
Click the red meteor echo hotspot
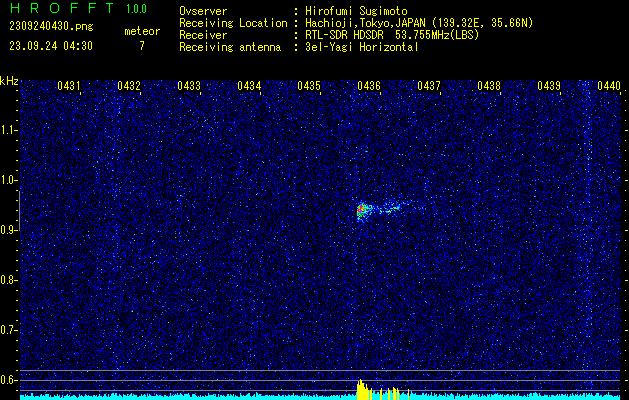(x=362, y=209)
